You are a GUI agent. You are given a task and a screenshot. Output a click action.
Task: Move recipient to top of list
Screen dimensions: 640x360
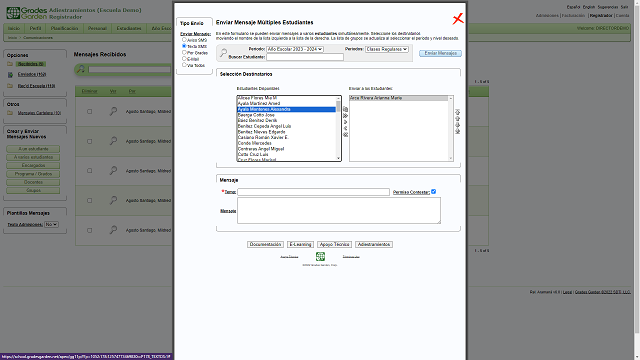[458, 112]
